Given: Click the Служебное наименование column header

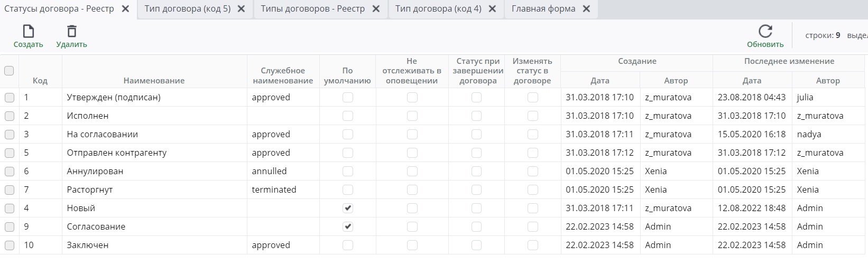Looking at the screenshot, I should pyautogui.click(x=283, y=75).
